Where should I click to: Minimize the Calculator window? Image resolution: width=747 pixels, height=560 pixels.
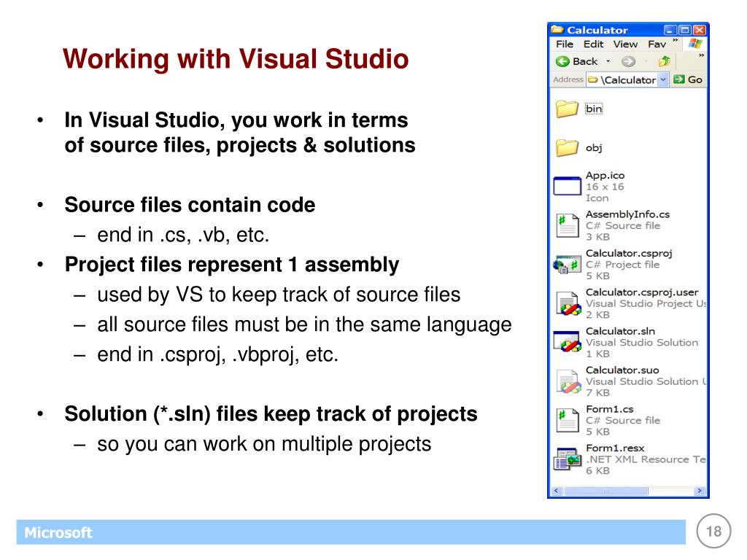[670, 30]
